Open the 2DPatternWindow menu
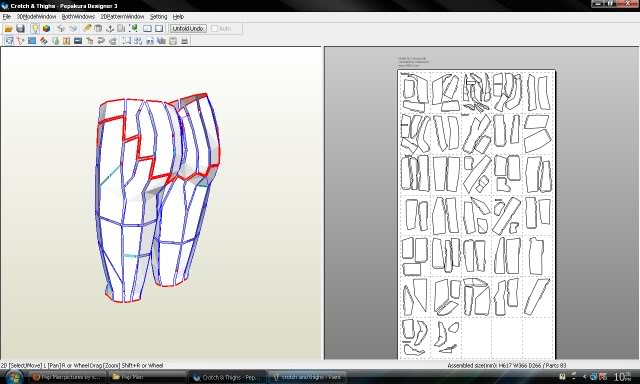Screen dimensions: 640x384 coord(122,17)
